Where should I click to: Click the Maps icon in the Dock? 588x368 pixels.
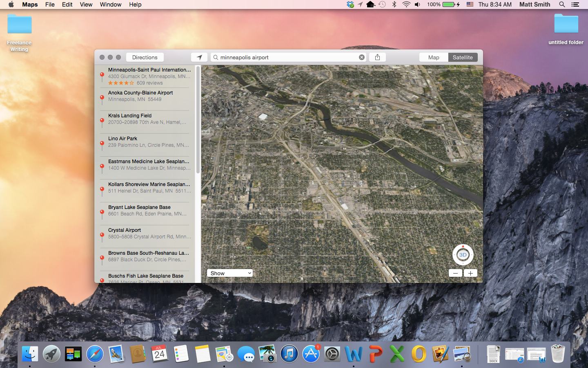point(224,354)
